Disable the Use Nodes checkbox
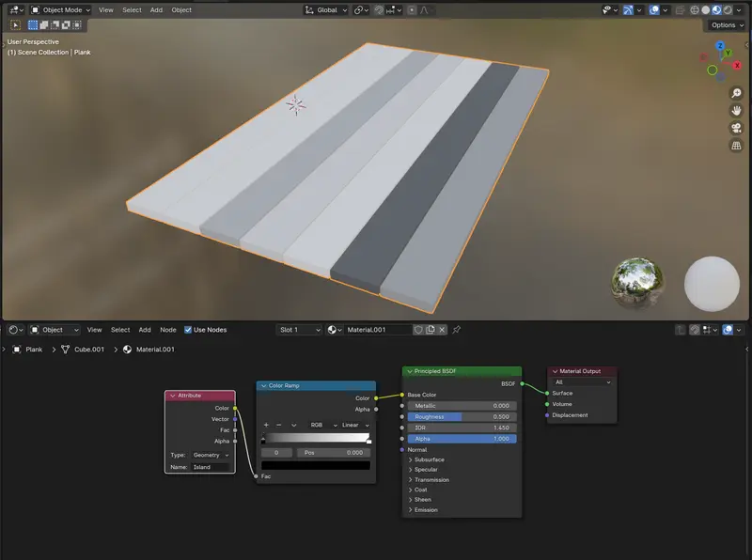Screen dimensions: 752x560 (188, 330)
